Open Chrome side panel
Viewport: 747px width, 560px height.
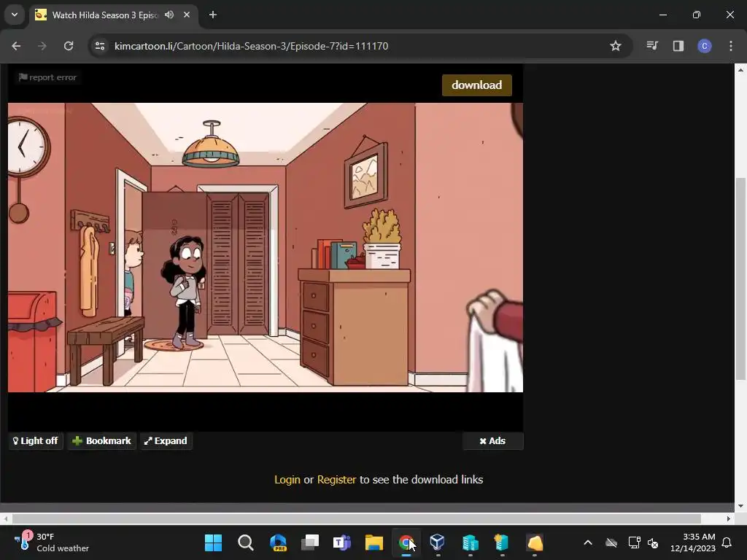pos(678,46)
